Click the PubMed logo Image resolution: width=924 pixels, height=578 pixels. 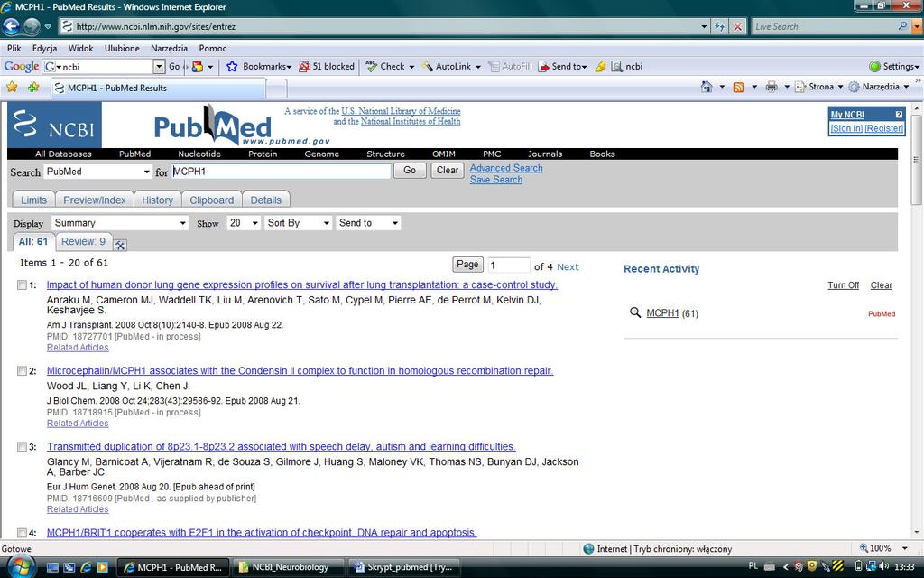(x=212, y=125)
